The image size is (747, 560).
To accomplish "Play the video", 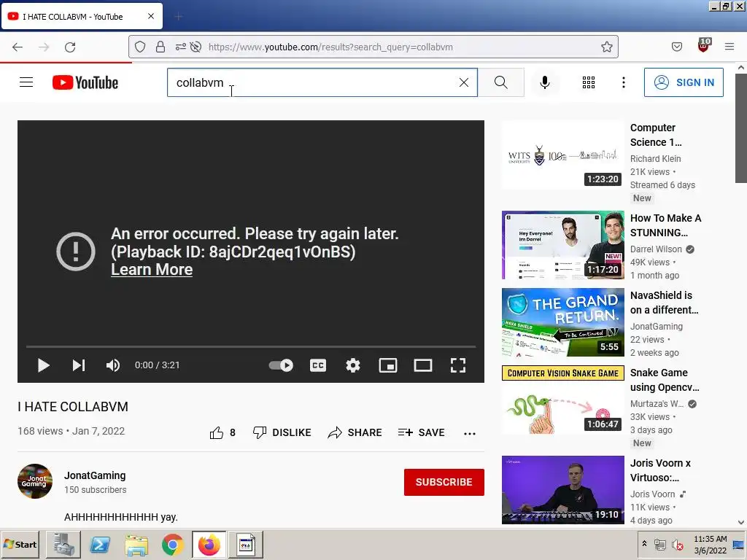I will click(43, 365).
